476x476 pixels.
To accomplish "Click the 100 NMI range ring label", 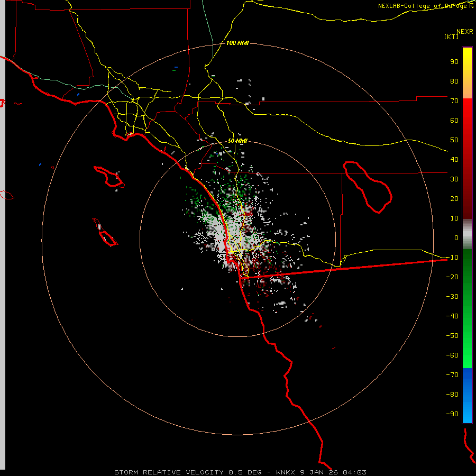I will pyautogui.click(x=237, y=43).
